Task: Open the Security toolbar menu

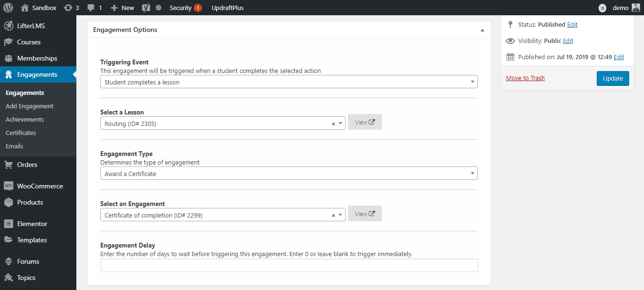Action: point(185,8)
